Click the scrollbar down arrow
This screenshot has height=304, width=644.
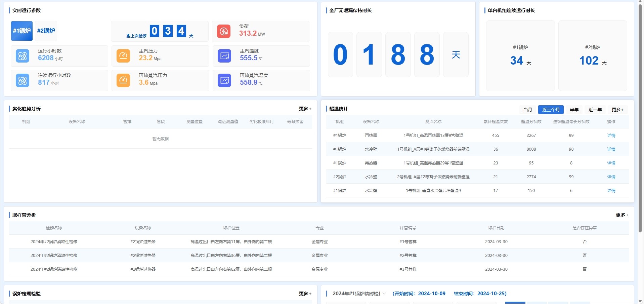click(x=640, y=301)
